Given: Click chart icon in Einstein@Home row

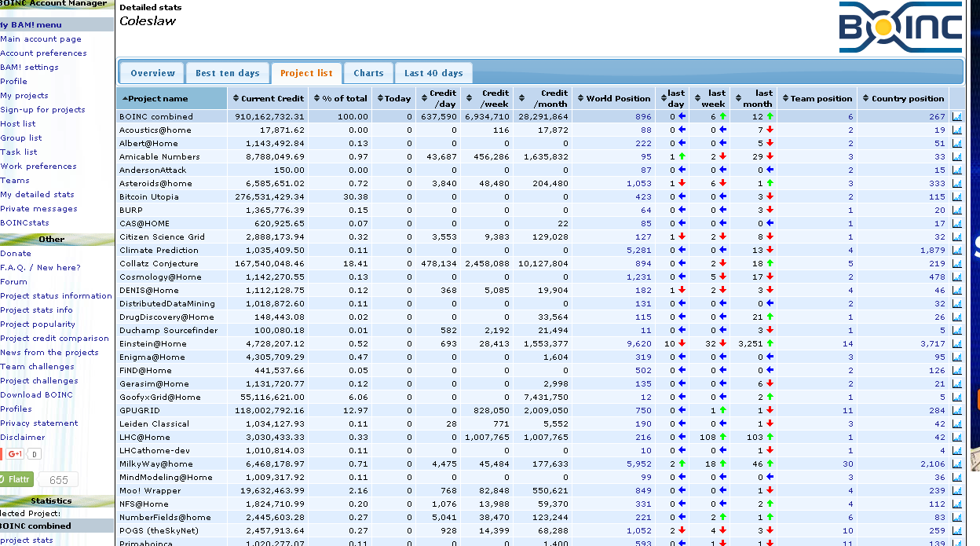Looking at the screenshot, I should pos(956,344).
